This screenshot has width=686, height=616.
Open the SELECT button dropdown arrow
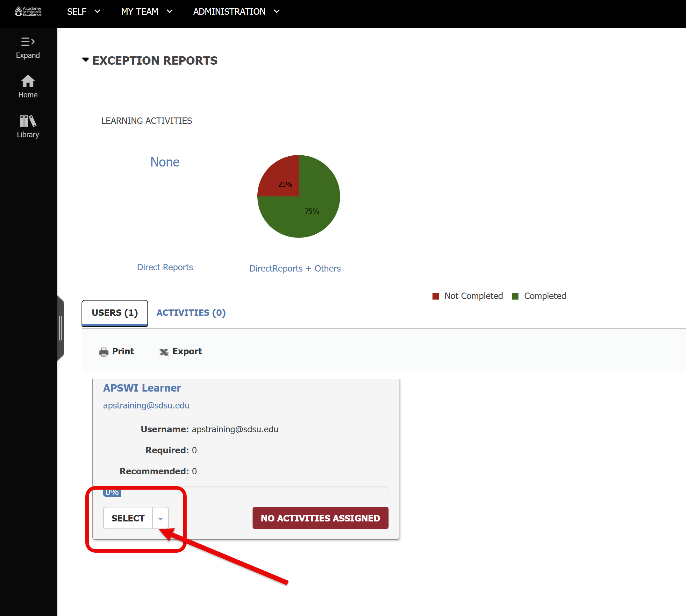click(x=161, y=518)
